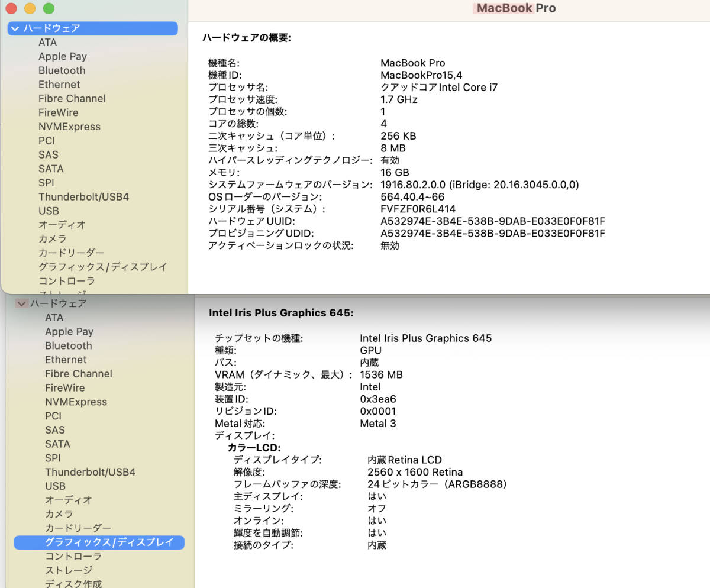Screen dimensions: 710x588
Task: Click the プロビジョニングUDID value
Action: tap(493, 233)
